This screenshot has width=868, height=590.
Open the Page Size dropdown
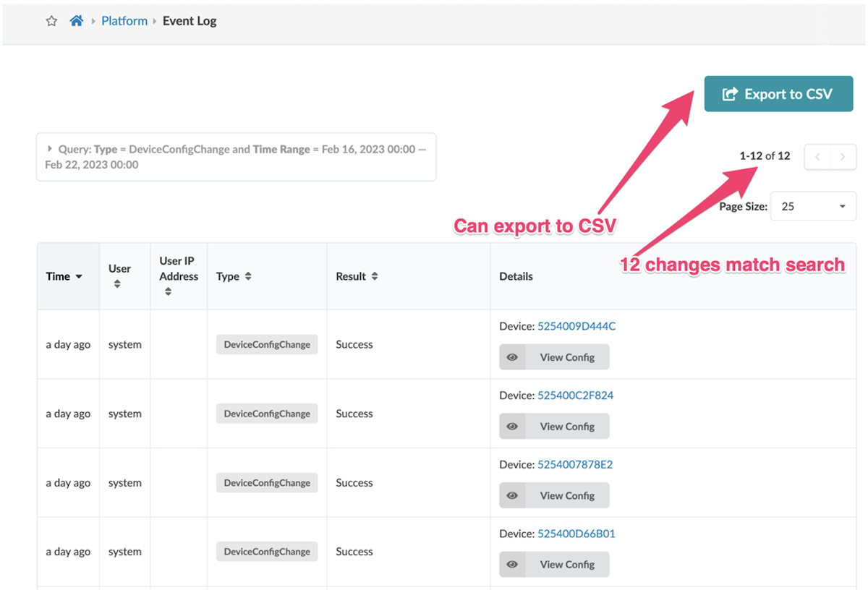coord(813,206)
